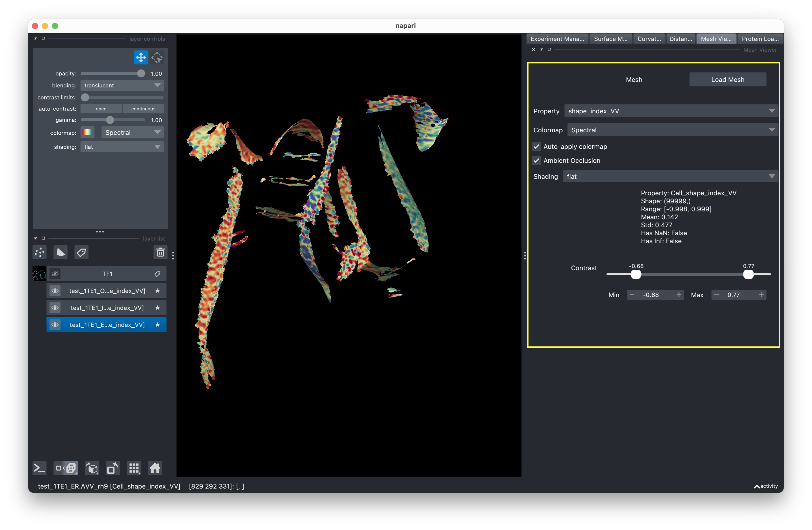This screenshot has width=812, height=530.
Task: Hide the test_1TE1_I...e_index_VV layer
Action: [55, 308]
